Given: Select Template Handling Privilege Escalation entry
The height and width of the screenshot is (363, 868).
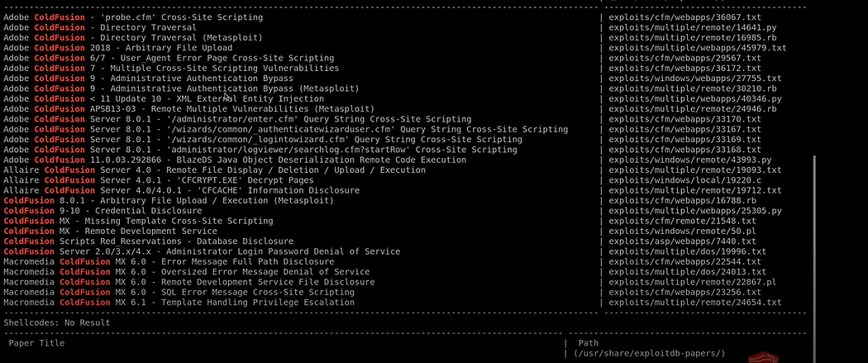Looking at the screenshot, I should coord(179,302).
